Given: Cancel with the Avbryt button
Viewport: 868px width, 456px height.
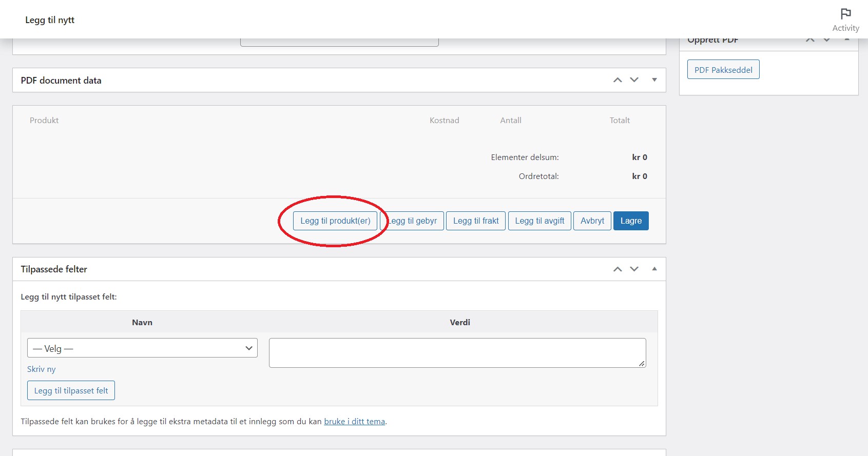Looking at the screenshot, I should pyautogui.click(x=592, y=221).
